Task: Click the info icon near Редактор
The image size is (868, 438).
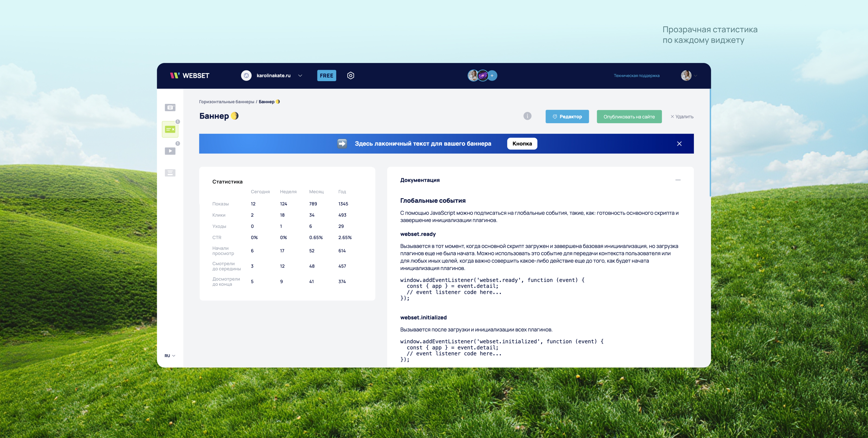Action: (x=527, y=116)
